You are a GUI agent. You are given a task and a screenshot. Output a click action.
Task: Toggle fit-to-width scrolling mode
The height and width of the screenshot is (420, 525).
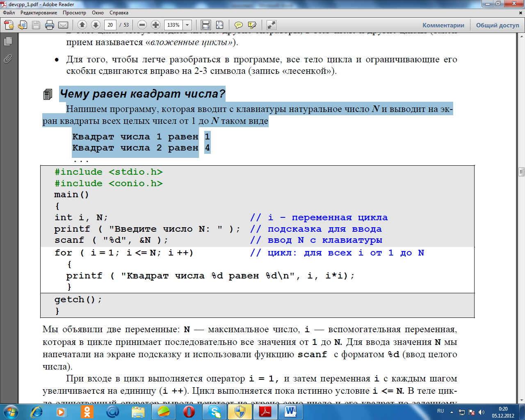[206, 25]
